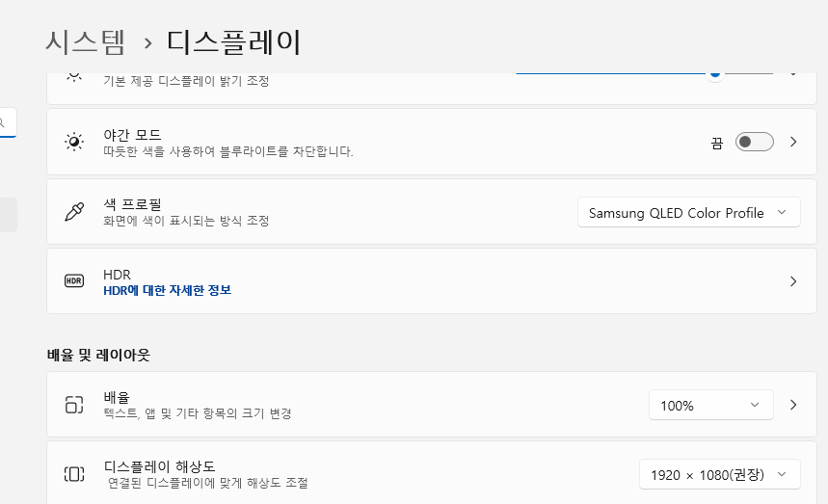Expand 야간 모드 settings with its chevron

point(793,142)
